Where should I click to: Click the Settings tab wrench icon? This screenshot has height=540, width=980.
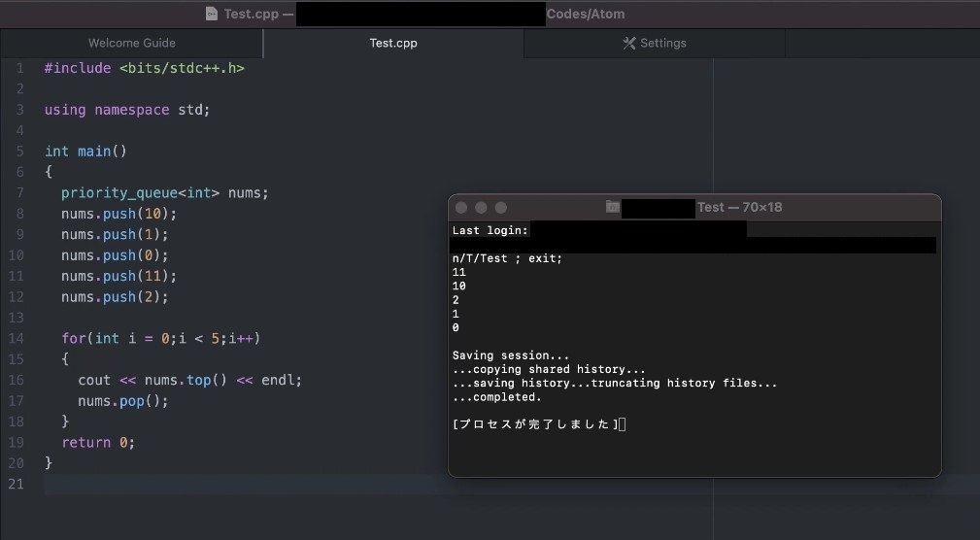pyautogui.click(x=628, y=43)
